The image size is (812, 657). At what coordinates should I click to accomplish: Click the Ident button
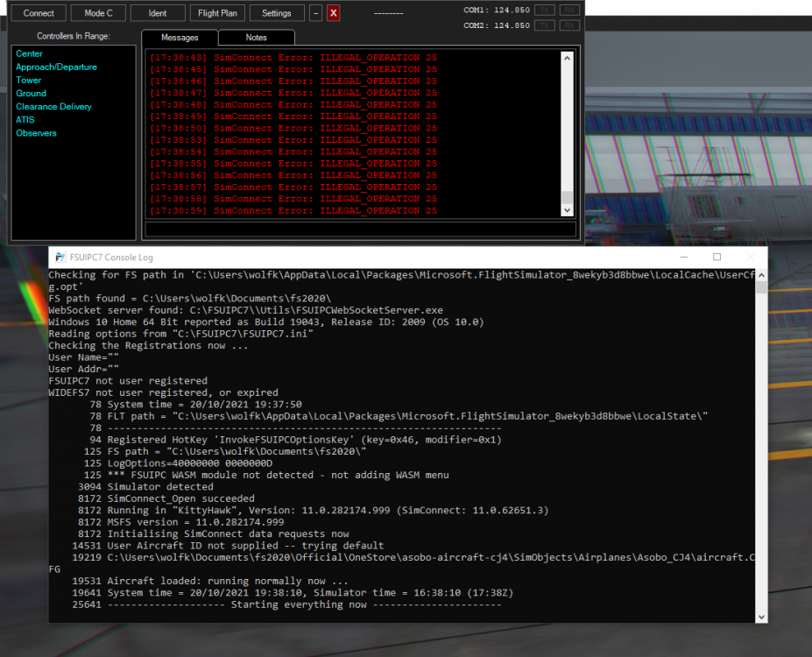pos(158,13)
